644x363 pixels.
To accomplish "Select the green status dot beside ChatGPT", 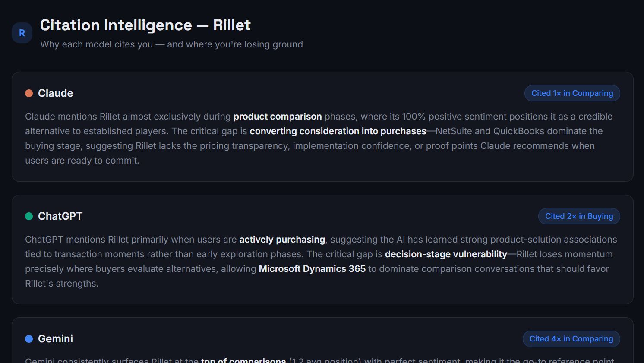I will point(28,216).
